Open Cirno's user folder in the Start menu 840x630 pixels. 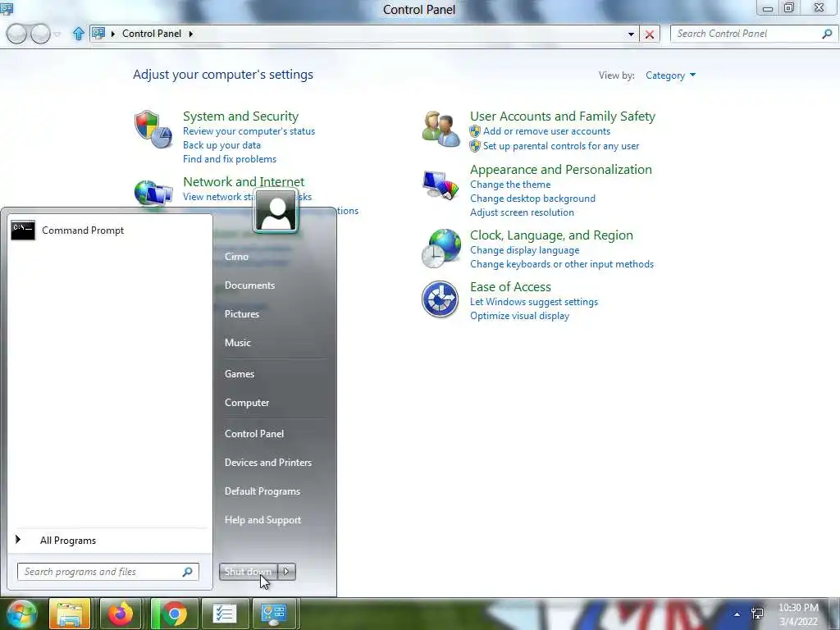pyautogui.click(x=236, y=257)
